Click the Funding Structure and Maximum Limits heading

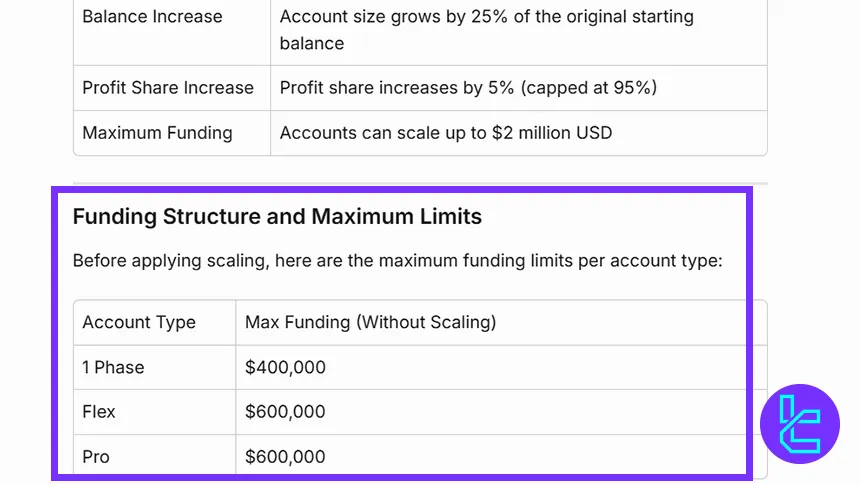tap(277, 216)
